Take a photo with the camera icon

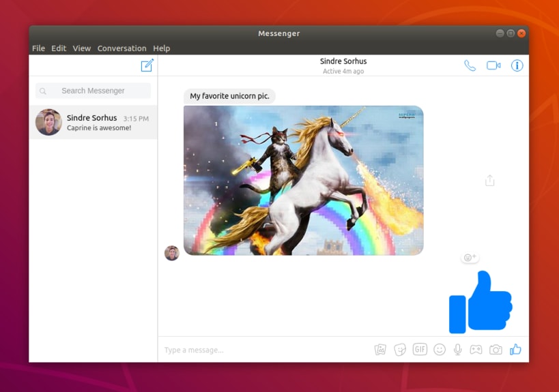pyautogui.click(x=496, y=350)
